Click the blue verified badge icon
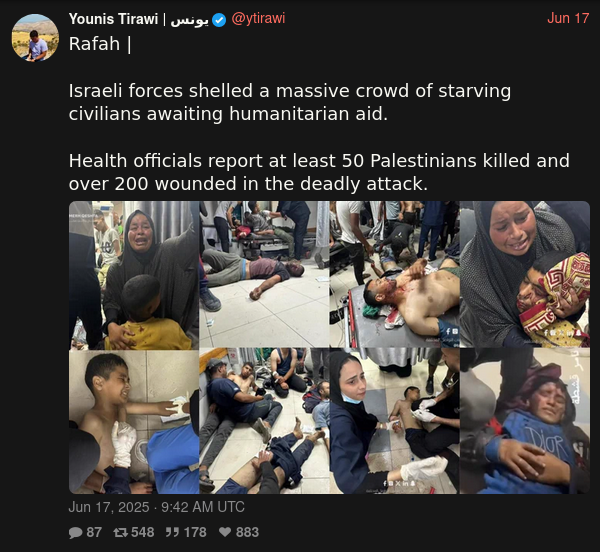The width and height of the screenshot is (600, 552). tap(219, 20)
